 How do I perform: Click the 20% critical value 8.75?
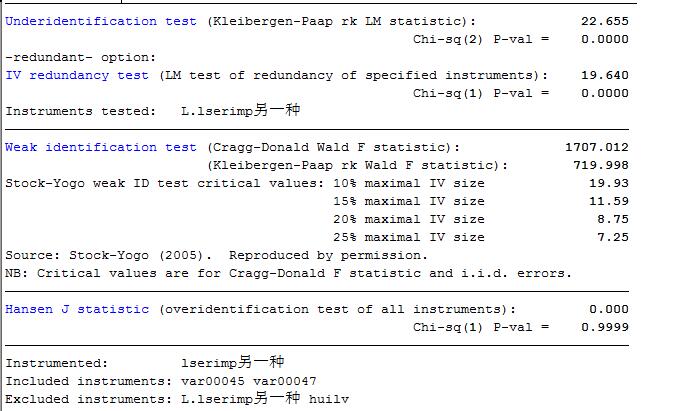[612, 219]
